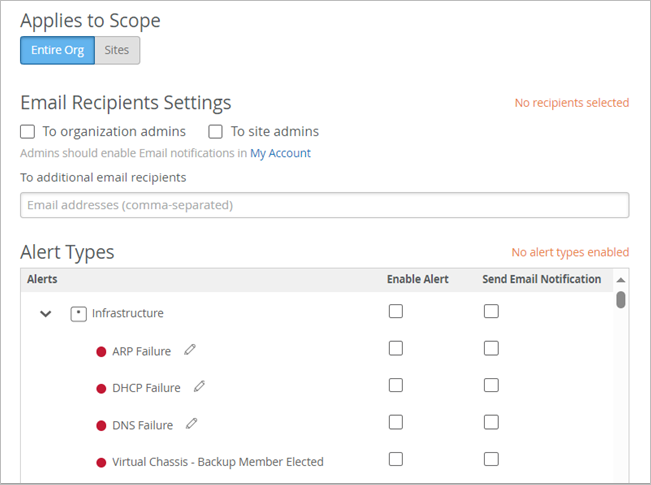This screenshot has width=651, height=485.
Task: Click red severity dot beside DNS Failure
Action: pyautogui.click(x=101, y=426)
